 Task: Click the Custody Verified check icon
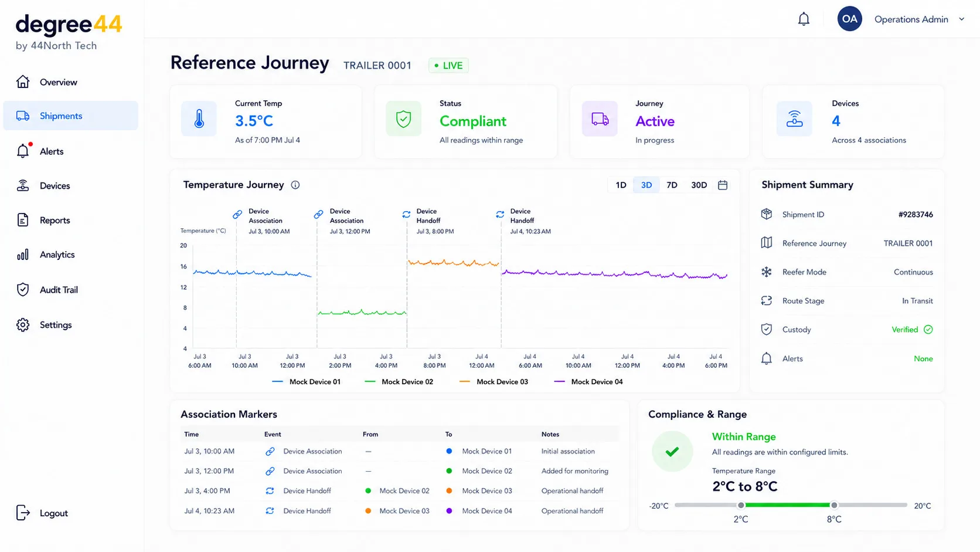pyautogui.click(x=928, y=330)
